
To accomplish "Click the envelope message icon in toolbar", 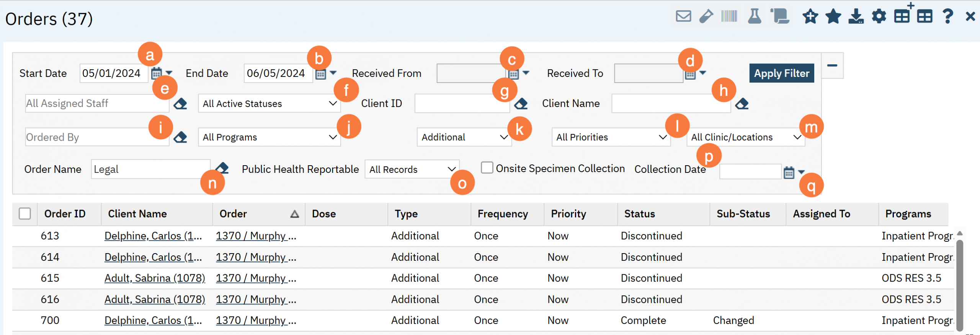I will [683, 16].
